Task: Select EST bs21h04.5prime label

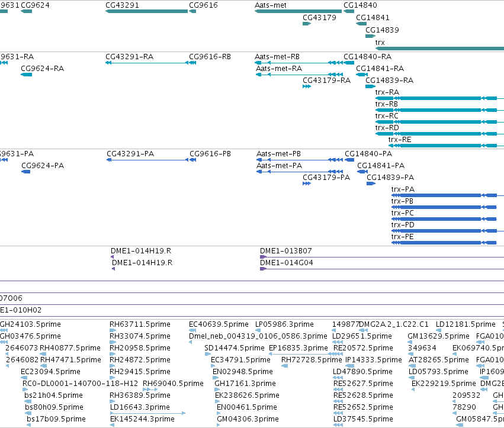Action: (x=53, y=395)
